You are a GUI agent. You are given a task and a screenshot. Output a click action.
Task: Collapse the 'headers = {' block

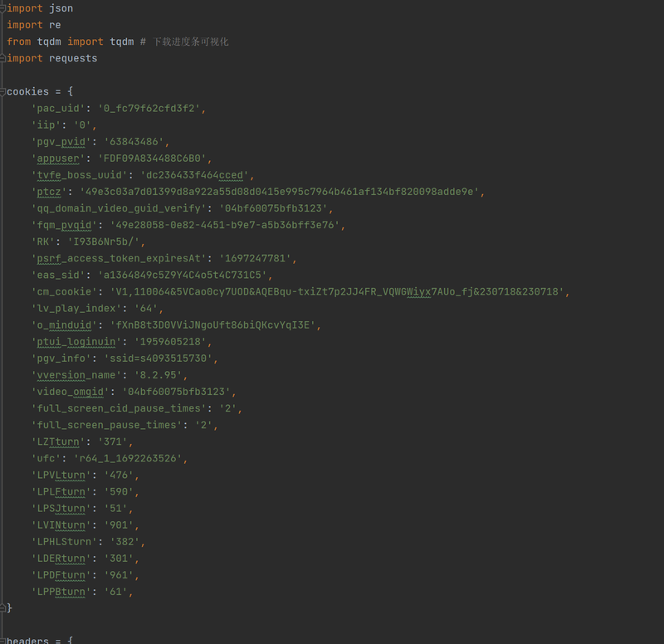pos(2,641)
